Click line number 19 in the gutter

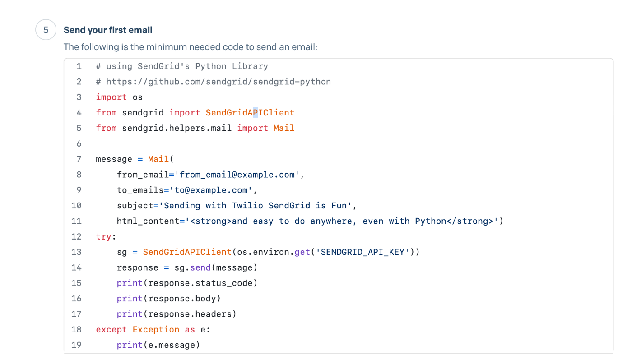[x=76, y=345]
